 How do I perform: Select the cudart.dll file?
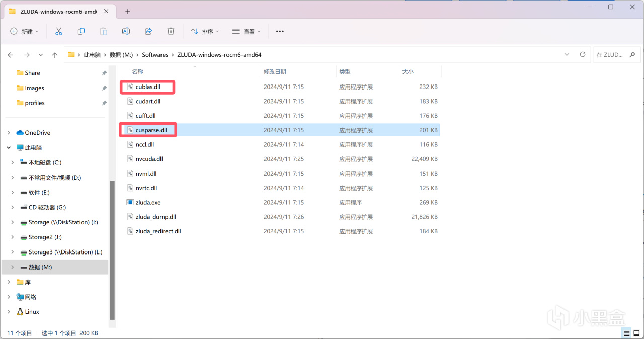[148, 101]
